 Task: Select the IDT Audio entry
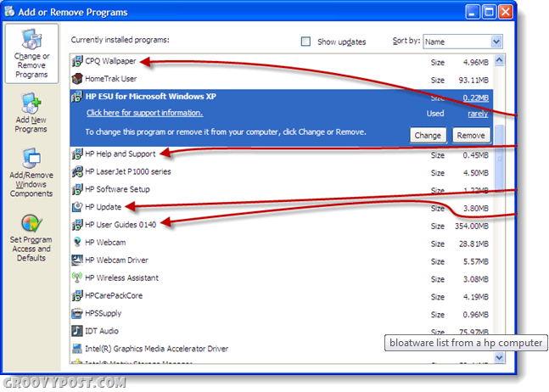(x=282, y=332)
